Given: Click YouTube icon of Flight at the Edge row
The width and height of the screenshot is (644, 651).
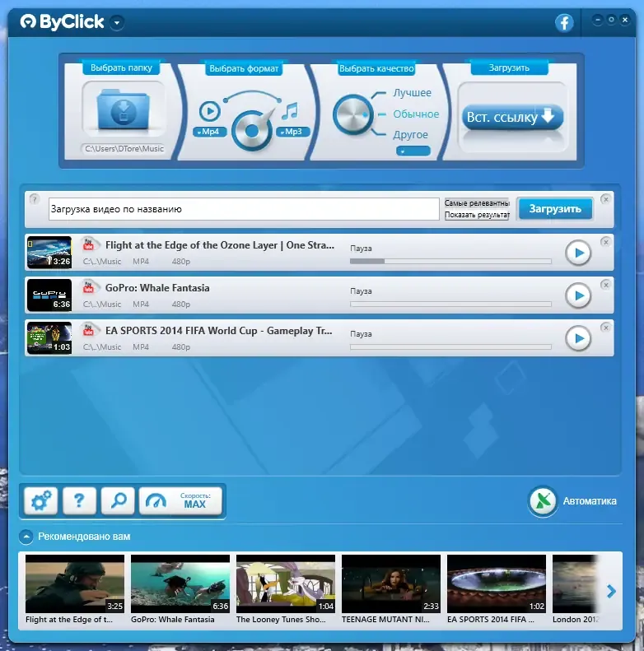Looking at the screenshot, I should tap(88, 244).
